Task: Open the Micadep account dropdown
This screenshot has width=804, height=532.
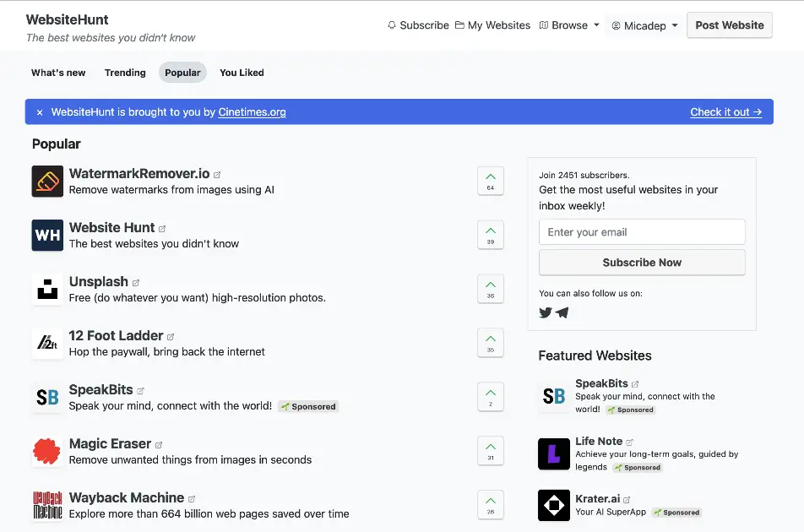Action: tap(644, 25)
